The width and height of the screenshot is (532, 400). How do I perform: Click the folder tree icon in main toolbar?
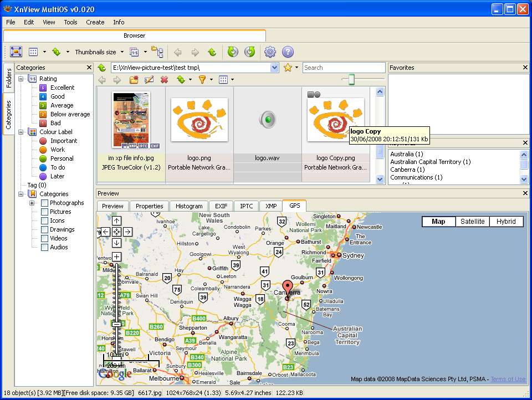pyautogui.click(x=157, y=52)
